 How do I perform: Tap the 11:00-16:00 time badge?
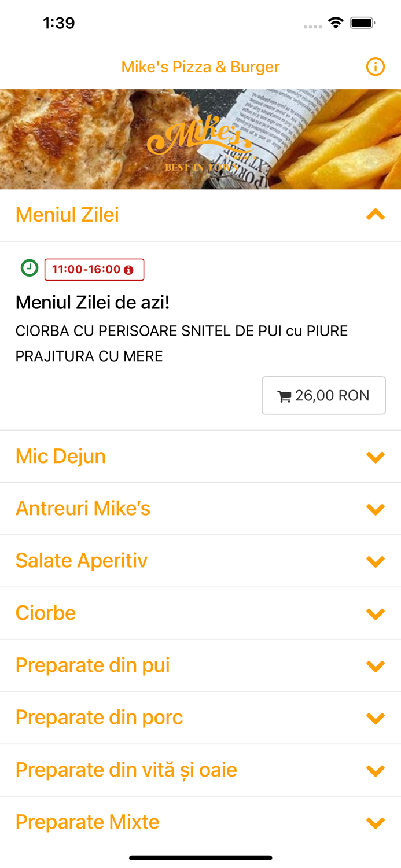(94, 269)
